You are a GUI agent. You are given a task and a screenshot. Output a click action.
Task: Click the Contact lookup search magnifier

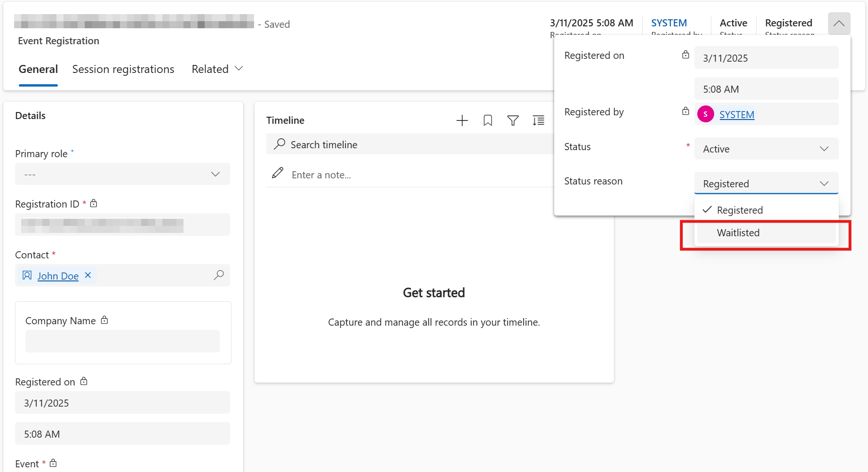tap(219, 275)
